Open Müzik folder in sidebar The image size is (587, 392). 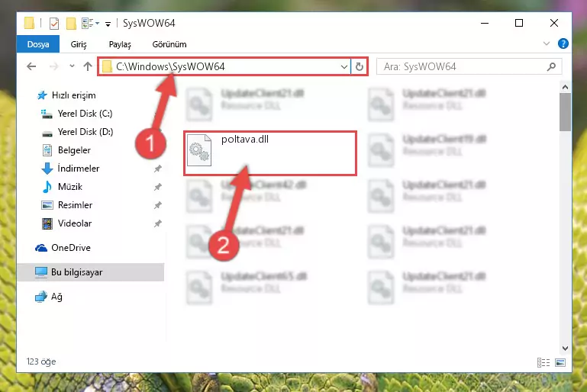(70, 187)
